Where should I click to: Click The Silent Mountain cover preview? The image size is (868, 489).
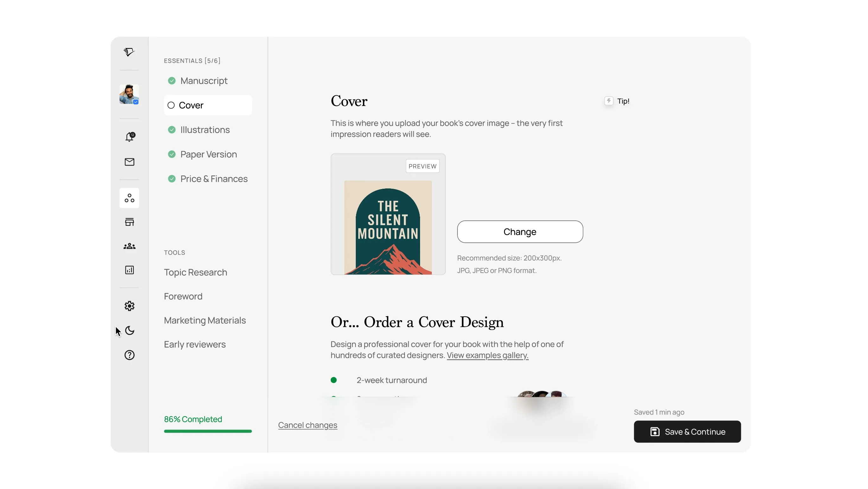(x=387, y=227)
